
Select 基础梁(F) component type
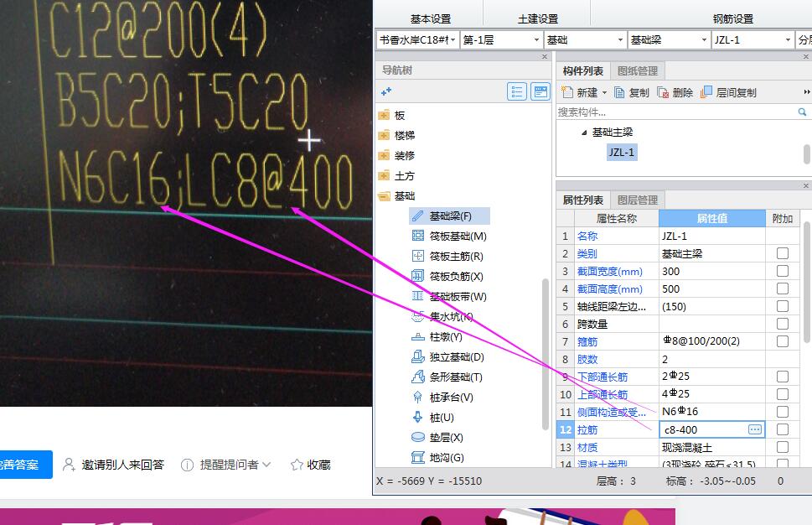[x=449, y=216]
